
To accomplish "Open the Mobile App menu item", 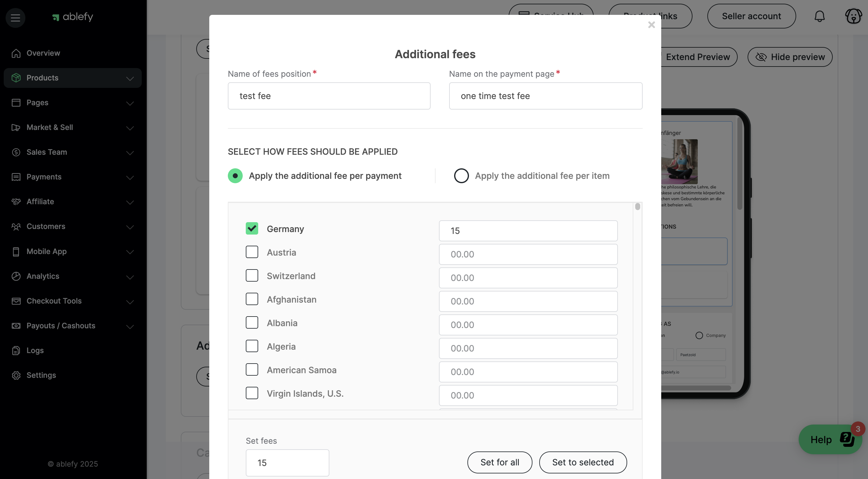I will (73, 252).
